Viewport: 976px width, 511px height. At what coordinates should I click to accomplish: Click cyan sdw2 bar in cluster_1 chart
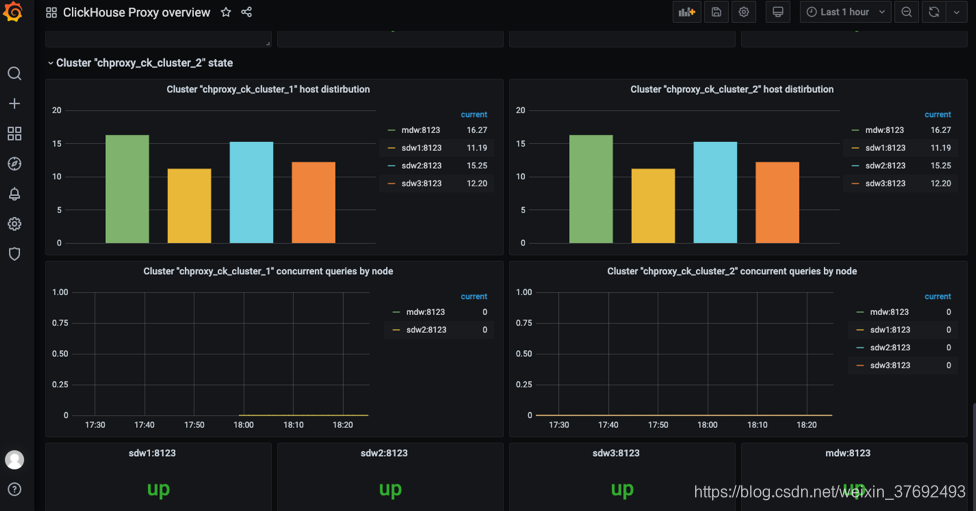(x=251, y=192)
